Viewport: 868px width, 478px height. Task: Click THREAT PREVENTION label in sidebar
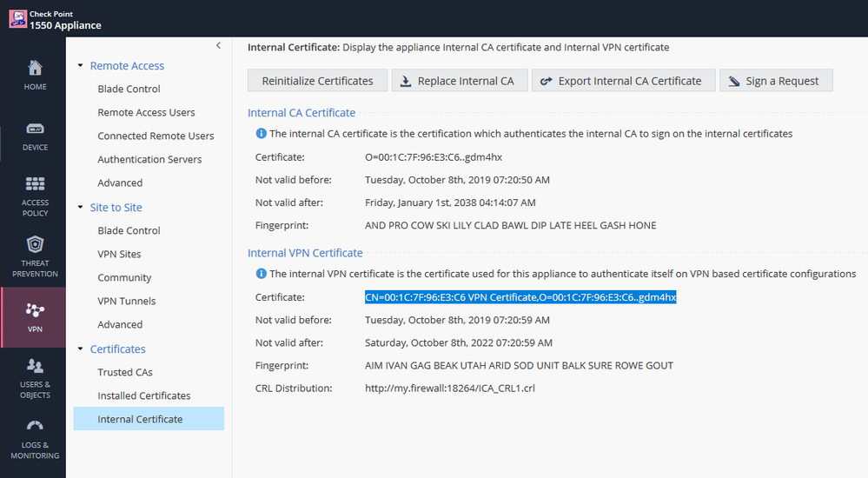point(35,269)
